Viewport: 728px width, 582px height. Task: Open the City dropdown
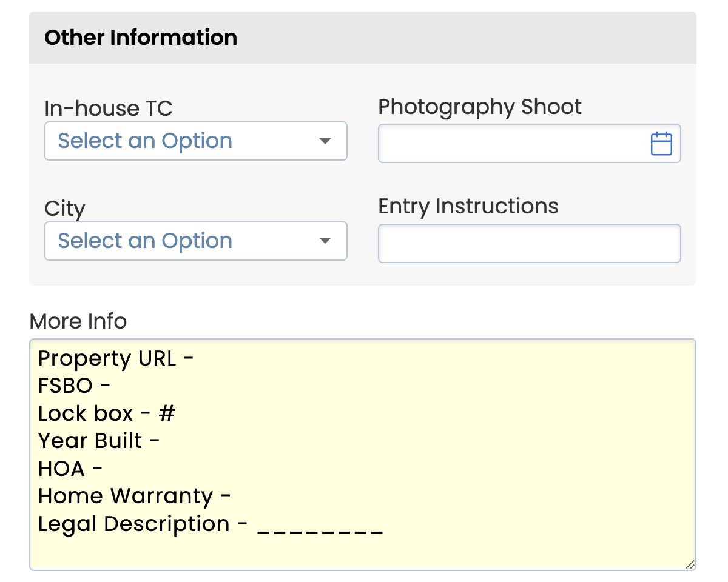195,241
